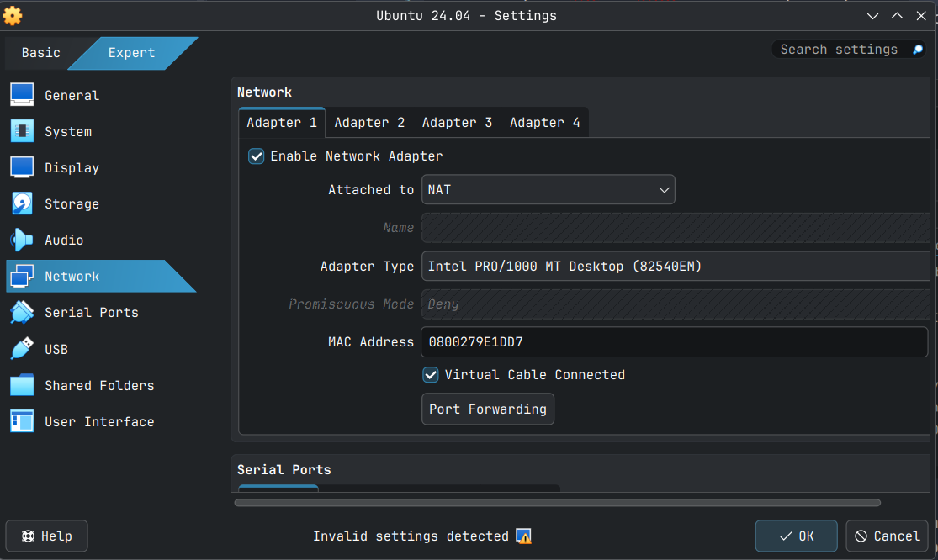Click the USB plug icon
The height and width of the screenshot is (560, 938).
coord(22,349)
